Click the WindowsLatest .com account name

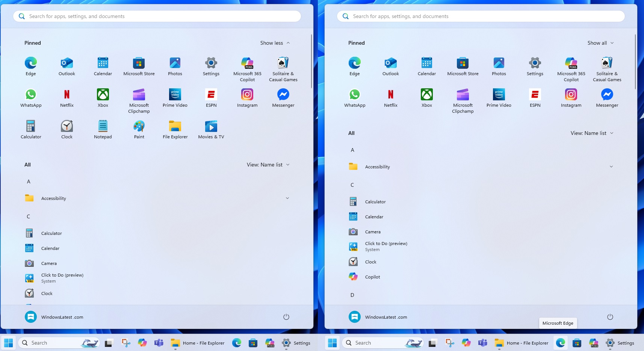(x=62, y=317)
